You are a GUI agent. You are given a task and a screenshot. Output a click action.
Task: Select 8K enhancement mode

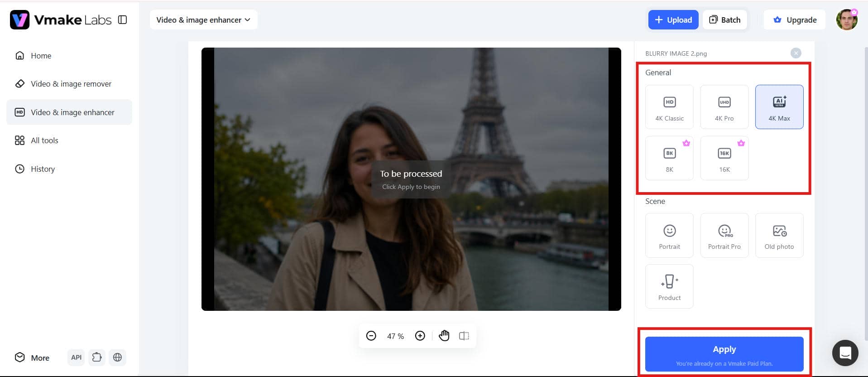click(669, 158)
